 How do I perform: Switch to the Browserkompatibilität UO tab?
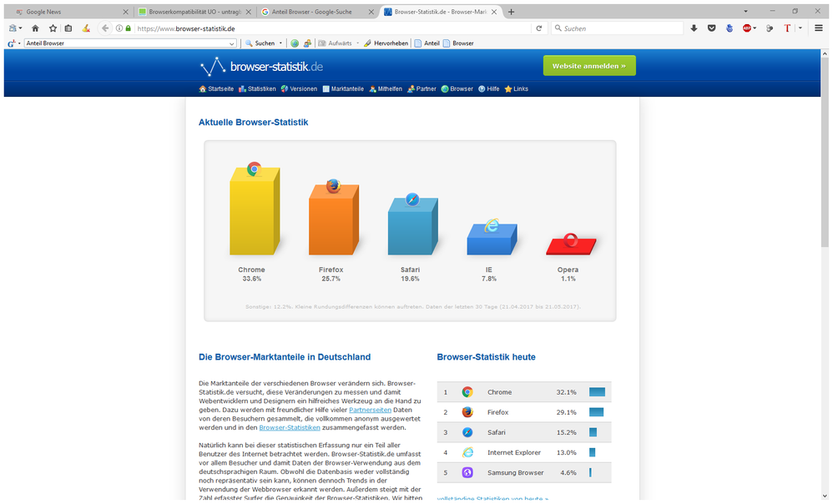point(194,12)
